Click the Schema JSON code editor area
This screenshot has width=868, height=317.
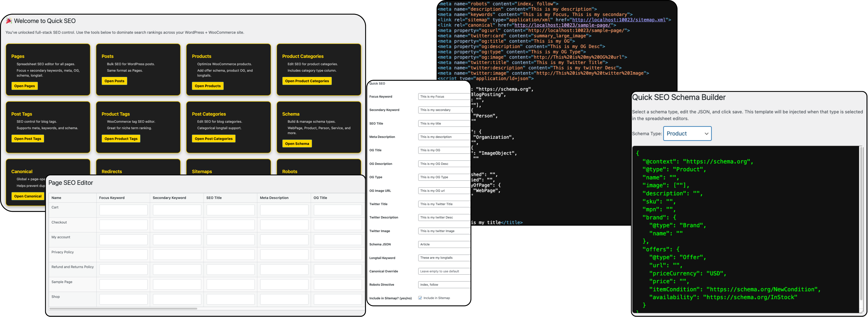pos(746,229)
